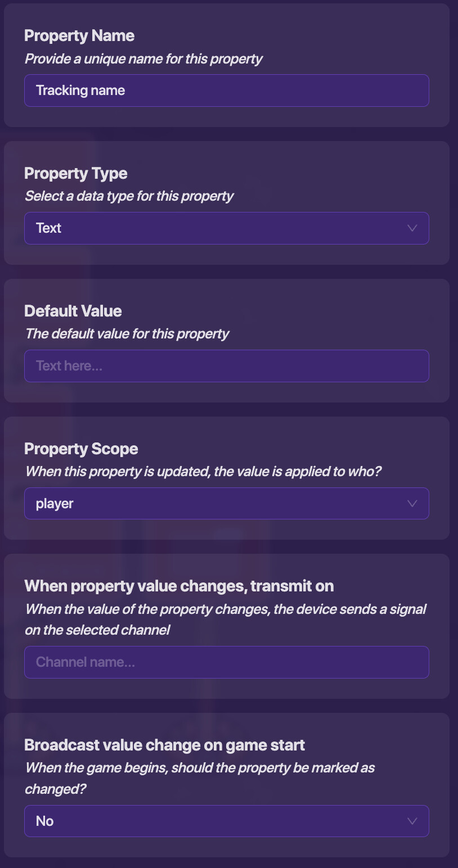Image resolution: width=458 pixels, height=868 pixels.
Task: Click the Property Type dropdown chevron arrow
Action: [x=412, y=228]
